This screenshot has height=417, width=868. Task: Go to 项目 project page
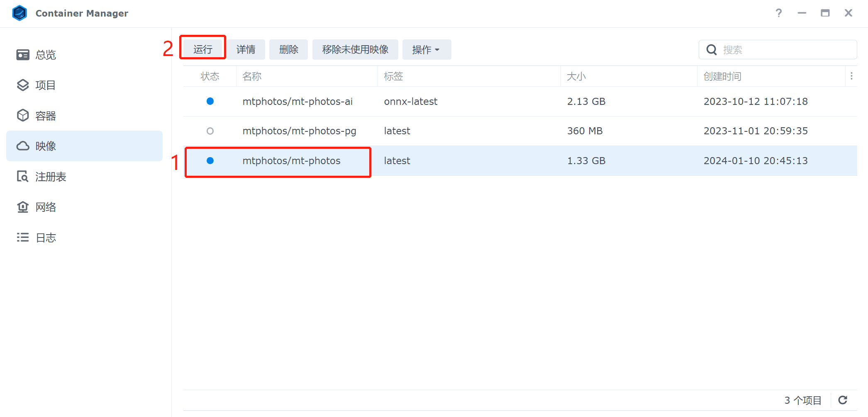click(85, 85)
